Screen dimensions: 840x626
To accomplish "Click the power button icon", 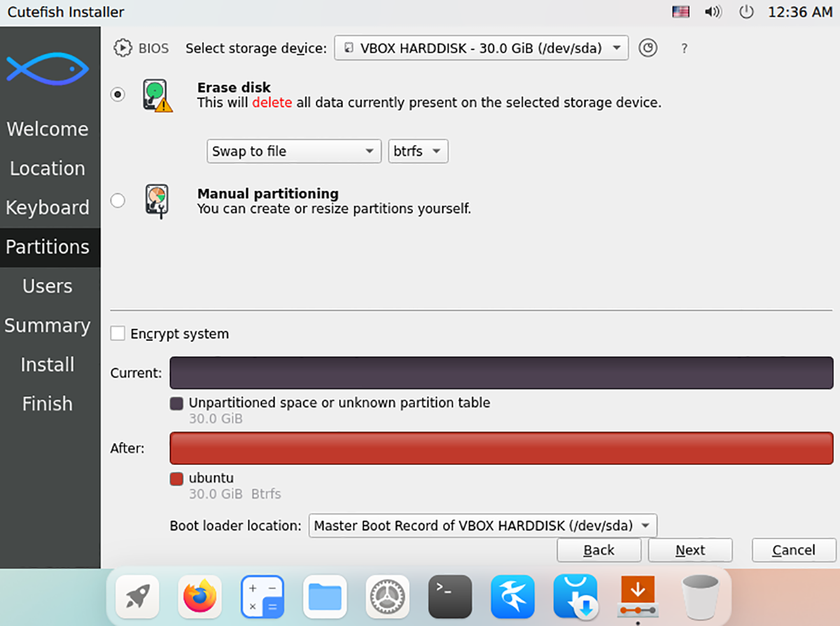I will 747,12.
